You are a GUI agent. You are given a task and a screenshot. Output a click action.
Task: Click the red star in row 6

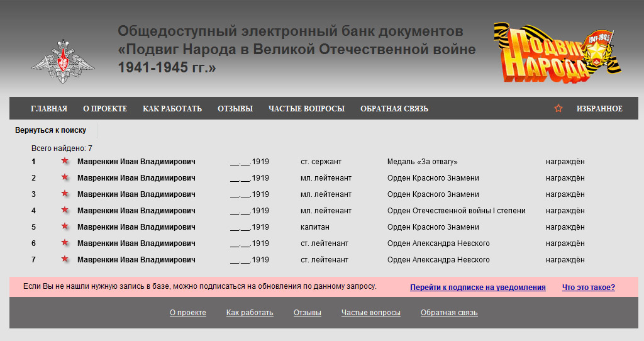pyautogui.click(x=64, y=243)
